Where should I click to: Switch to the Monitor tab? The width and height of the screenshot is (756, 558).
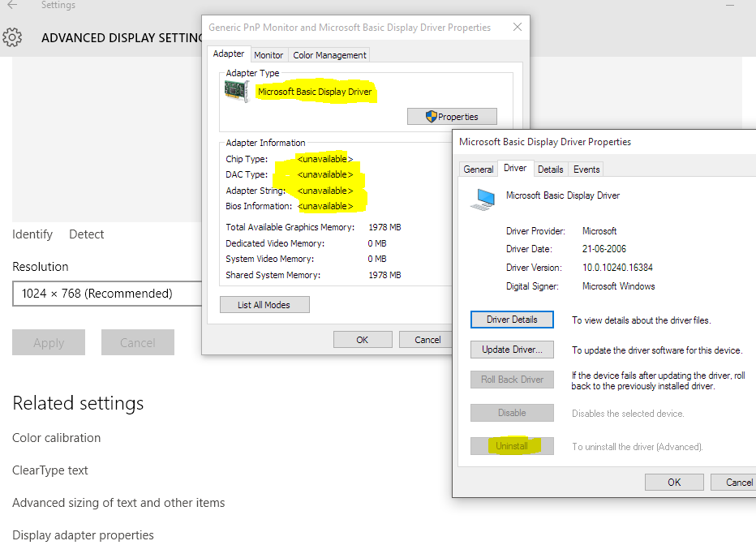coord(268,55)
